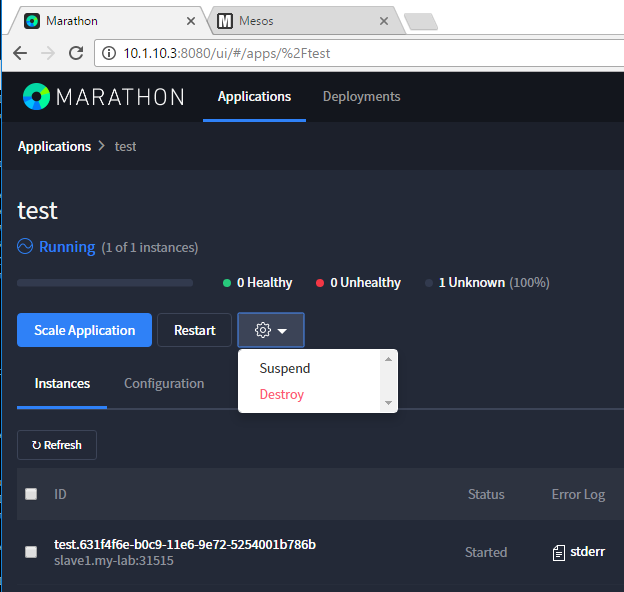Close the Mesos browser tab

(384, 21)
